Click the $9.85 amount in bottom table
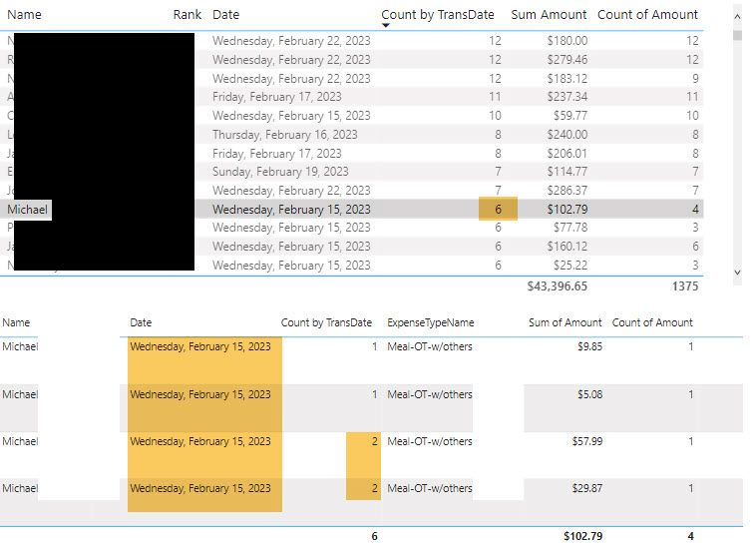 pos(590,346)
